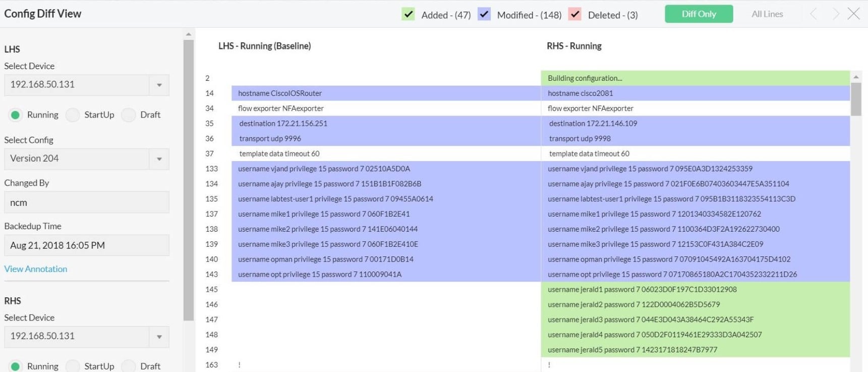Select RHS Draft radio button
Image resolution: width=868 pixels, height=372 pixels.
coord(129,366)
